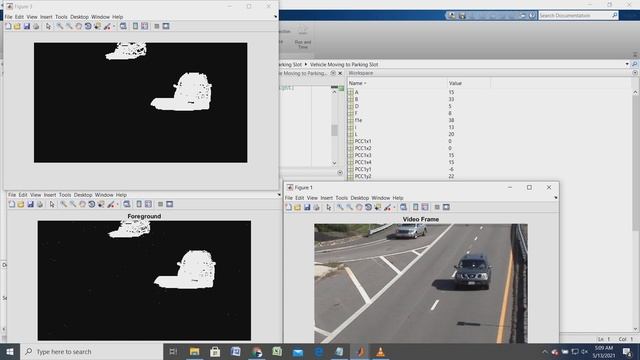Click Link Plot icon in Foreground figure toolbar
This screenshot has height=360, width=640.
click(x=127, y=204)
